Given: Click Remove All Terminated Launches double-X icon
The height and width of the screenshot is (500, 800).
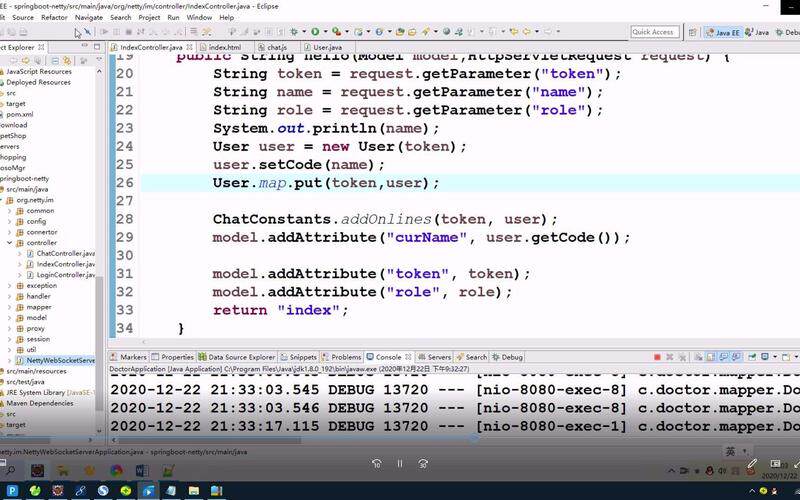Looking at the screenshot, I should 683,358.
